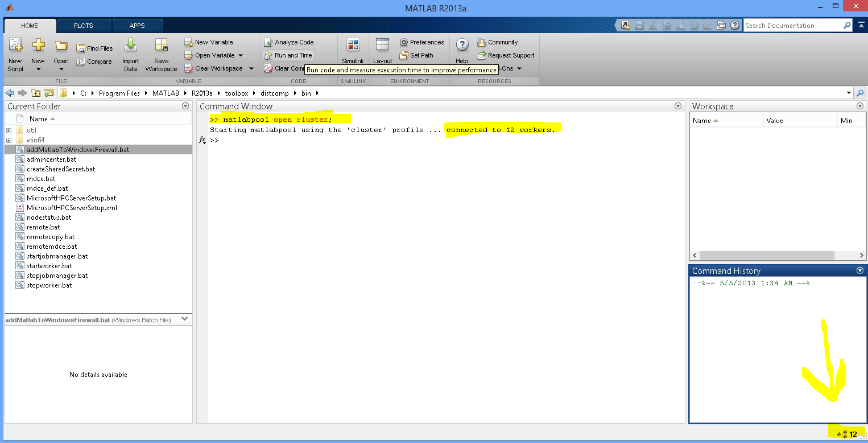Click the up one level folder icon
Screen dimensions: 868x443
(x=36, y=93)
